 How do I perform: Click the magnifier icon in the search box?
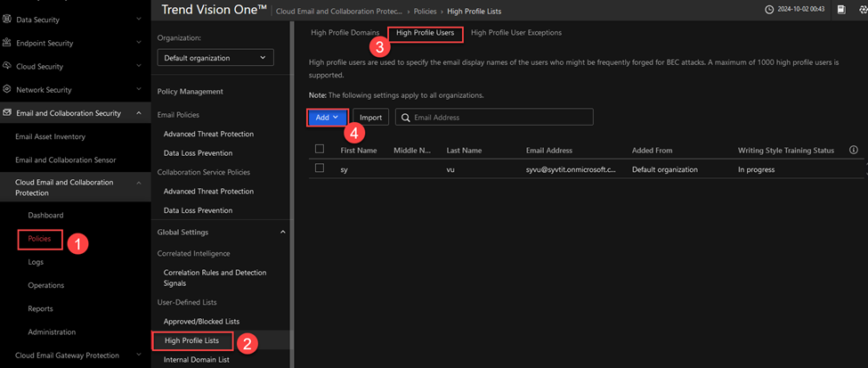point(406,117)
